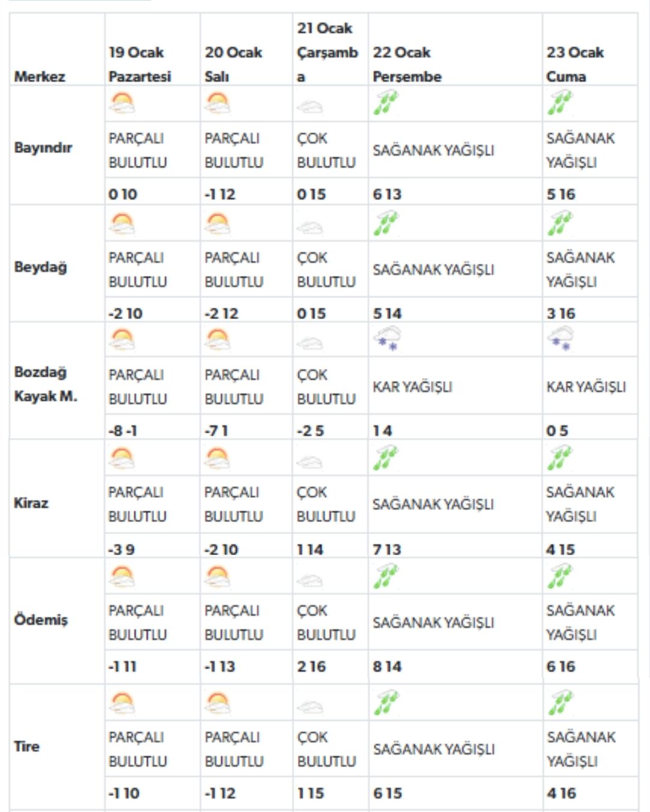Viewport: 650px width, 812px height.
Task: Select the Merkez column header
Action: (40, 76)
